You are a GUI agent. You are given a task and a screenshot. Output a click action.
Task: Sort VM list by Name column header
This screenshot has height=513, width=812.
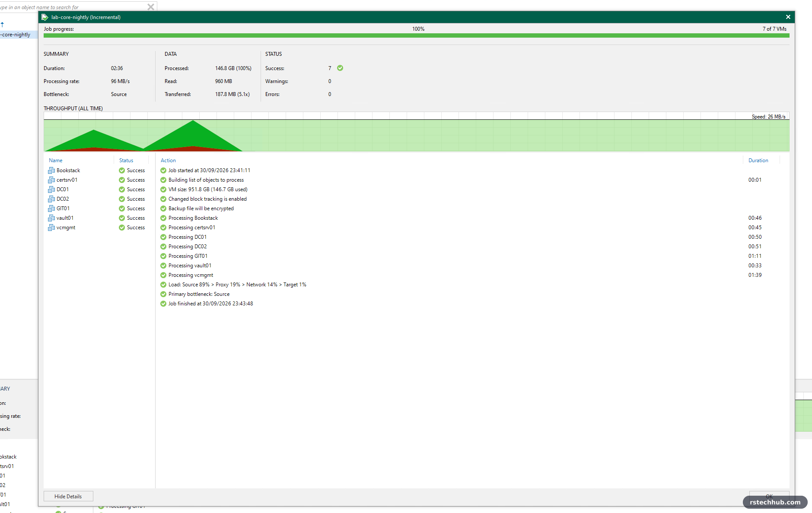[x=56, y=160]
